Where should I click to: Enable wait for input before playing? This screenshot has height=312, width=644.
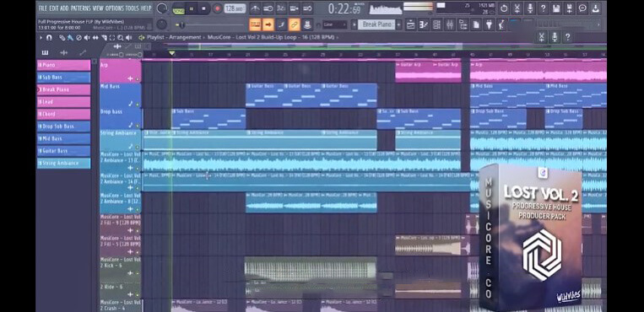click(268, 8)
